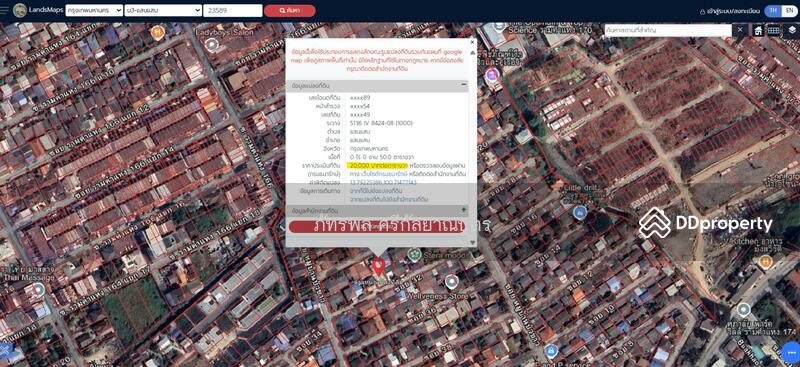The width and height of the screenshot is (800, 367).
Task: Click the popup scrollbar down arrow
Action: click(x=472, y=242)
